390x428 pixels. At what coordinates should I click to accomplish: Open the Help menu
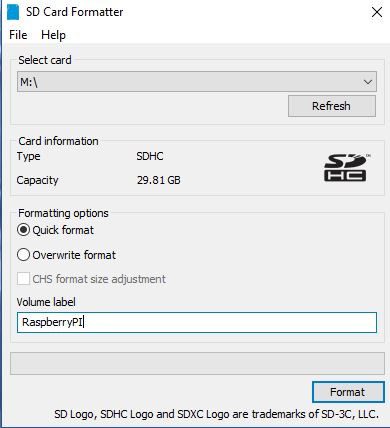coord(53,35)
